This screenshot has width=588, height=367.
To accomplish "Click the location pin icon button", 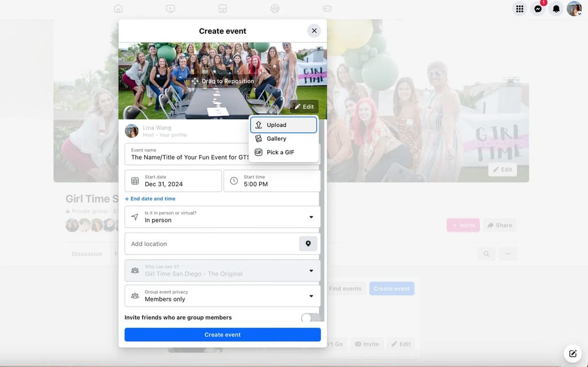I will point(308,244).
